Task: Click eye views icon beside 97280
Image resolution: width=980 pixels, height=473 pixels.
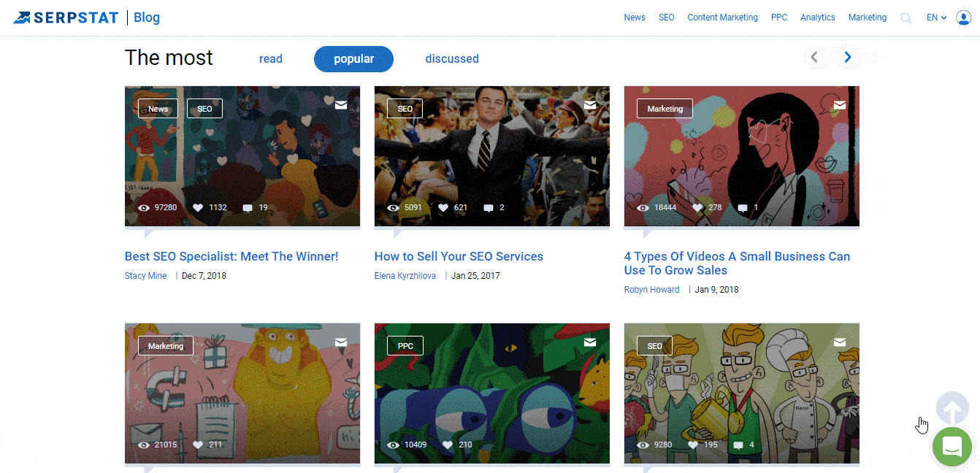Action: click(x=144, y=208)
